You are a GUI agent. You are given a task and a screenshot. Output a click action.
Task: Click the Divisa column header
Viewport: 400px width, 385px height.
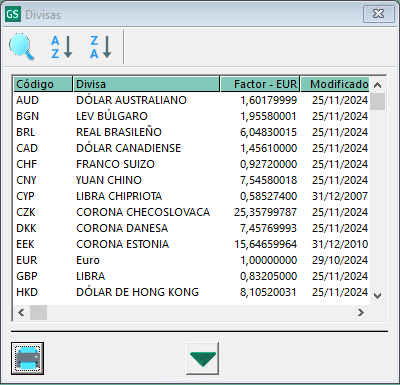146,84
